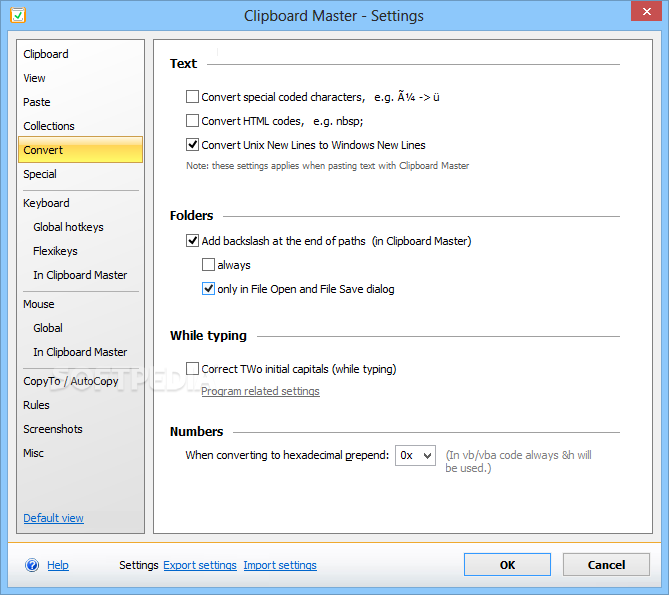The width and height of the screenshot is (669, 595).
Task: Open the Clipboard settings page
Action: [46, 54]
